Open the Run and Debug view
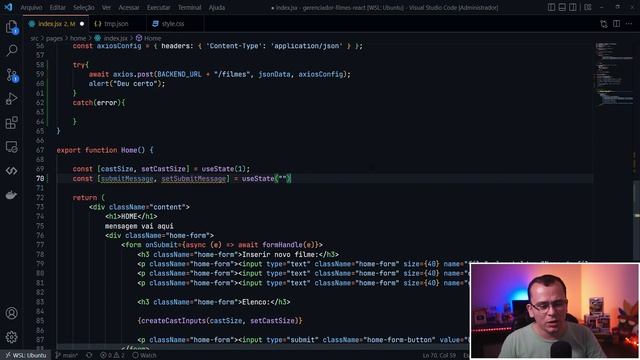The width and height of the screenshot is (640, 360). coord(11,99)
